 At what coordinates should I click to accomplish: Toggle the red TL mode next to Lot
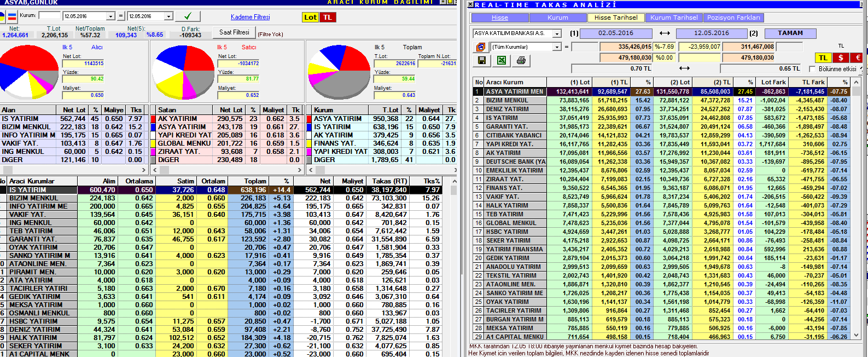[x=328, y=17]
